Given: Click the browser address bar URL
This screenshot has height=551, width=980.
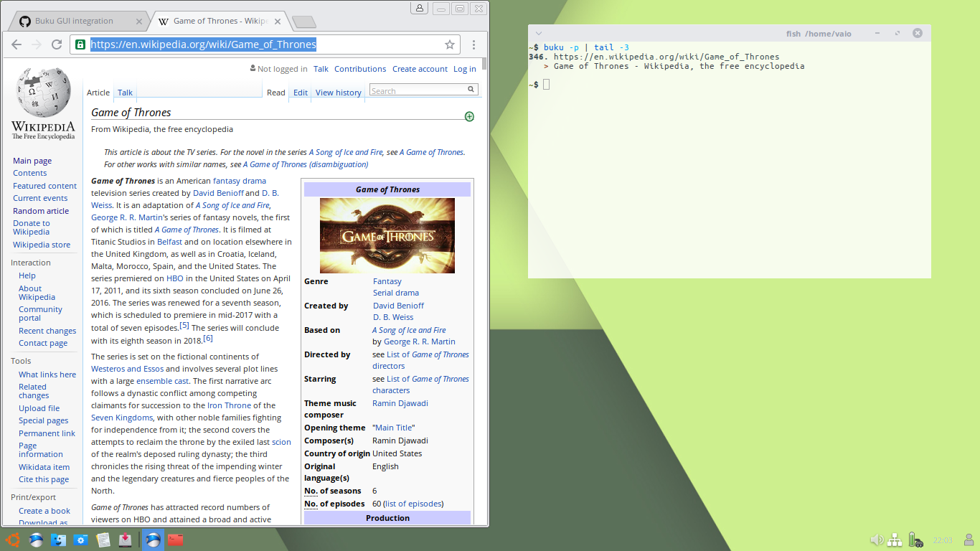Looking at the screenshot, I should [203, 44].
